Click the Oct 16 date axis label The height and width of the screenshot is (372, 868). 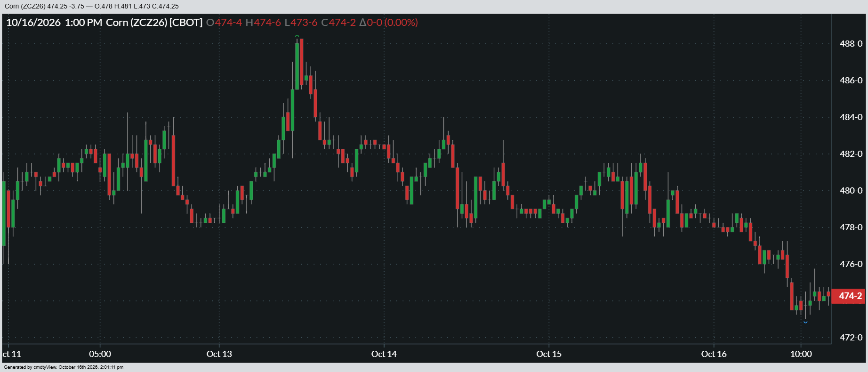(x=714, y=354)
